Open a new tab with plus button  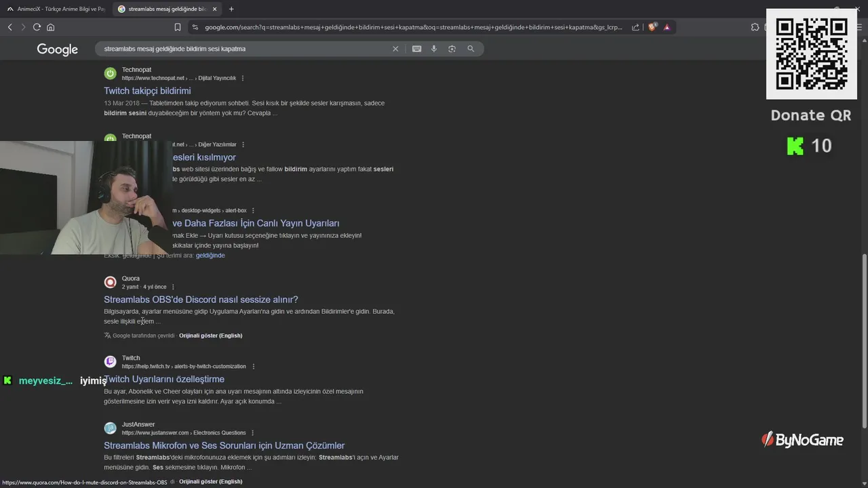point(231,9)
